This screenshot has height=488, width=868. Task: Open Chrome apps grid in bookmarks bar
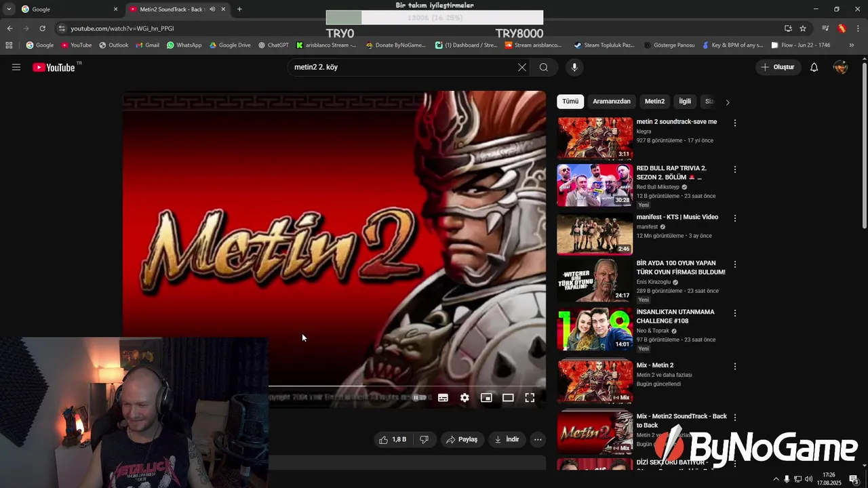(9, 45)
